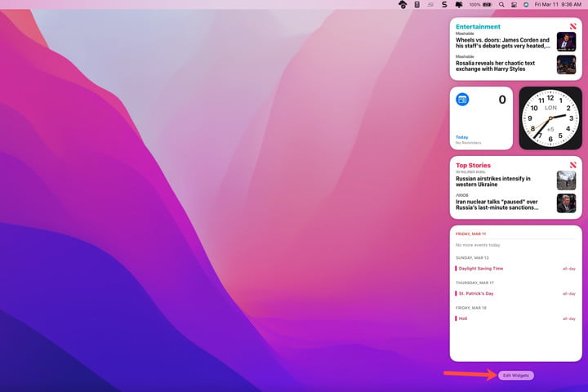Open the Holi event in calendar widget

(x=465, y=318)
